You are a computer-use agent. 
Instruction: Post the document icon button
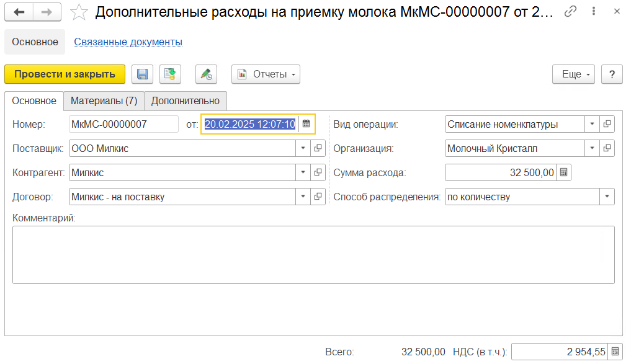[170, 74]
